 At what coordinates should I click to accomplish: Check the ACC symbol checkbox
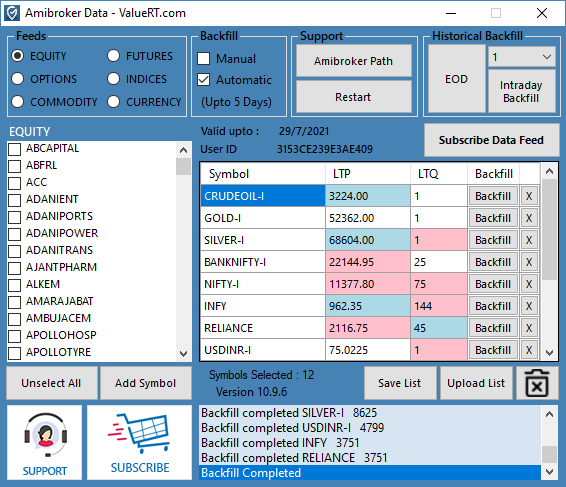[x=14, y=183]
